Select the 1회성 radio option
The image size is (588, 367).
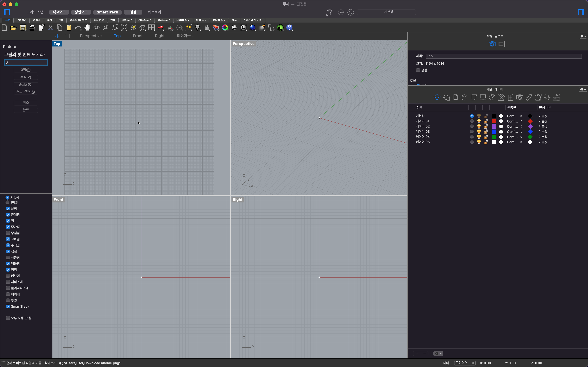click(x=7, y=202)
